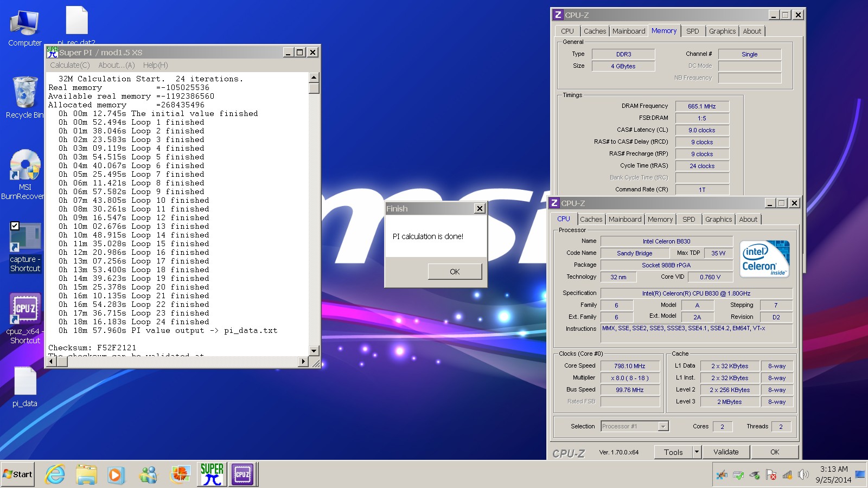The image size is (868, 488).
Task: Click the taskbar clock showing 3:13 AM
Action: (x=833, y=474)
